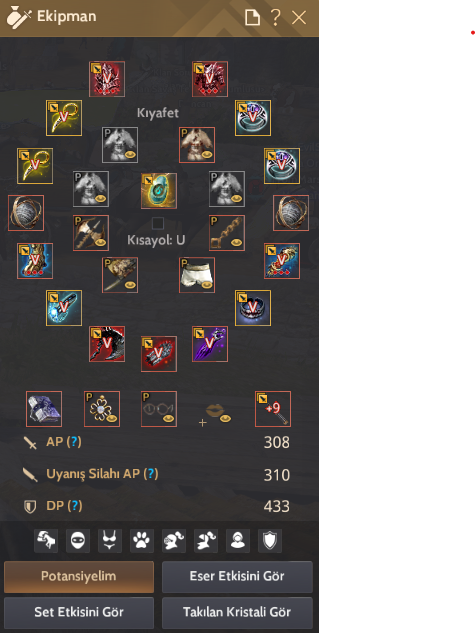
Task: Tick the small checkbox above Kısayol: U
Action: [x=158, y=223]
